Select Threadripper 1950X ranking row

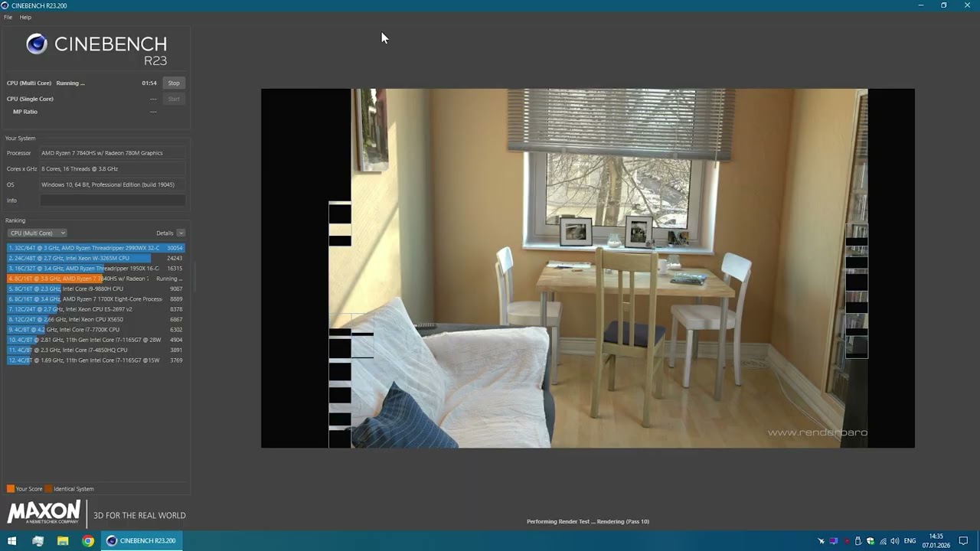click(96, 269)
